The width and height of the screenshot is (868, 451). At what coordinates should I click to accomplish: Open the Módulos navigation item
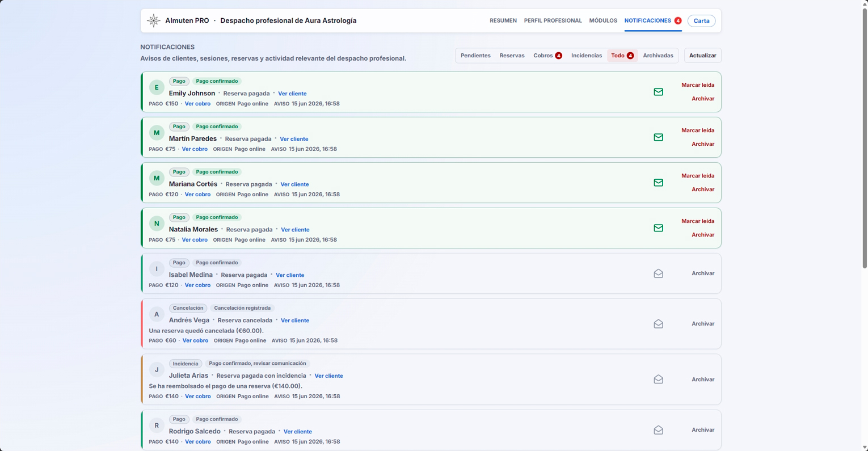coord(603,20)
